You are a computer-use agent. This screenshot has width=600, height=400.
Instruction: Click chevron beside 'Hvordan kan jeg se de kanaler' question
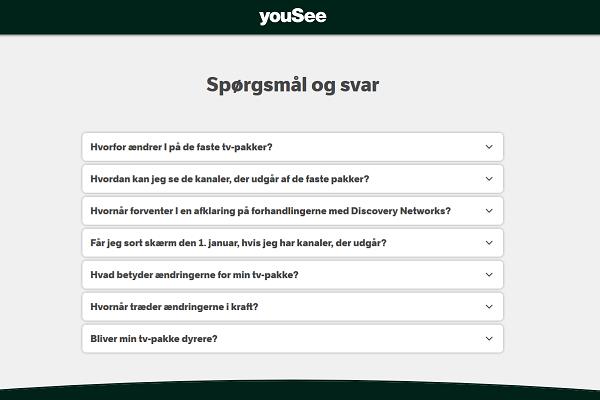click(x=489, y=179)
